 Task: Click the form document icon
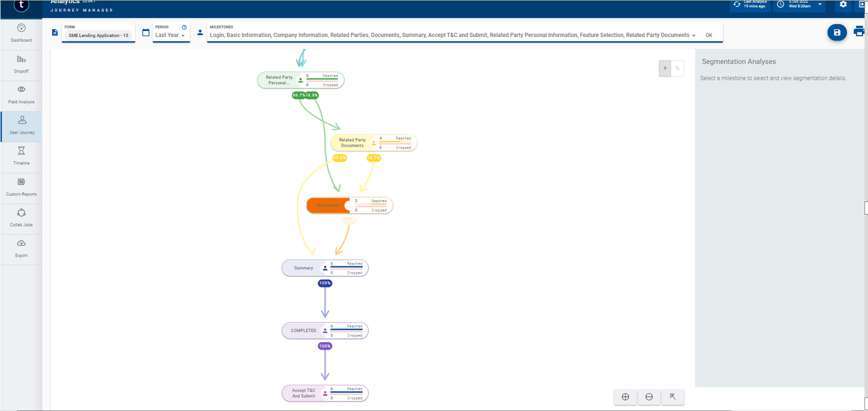pos(55,32)
